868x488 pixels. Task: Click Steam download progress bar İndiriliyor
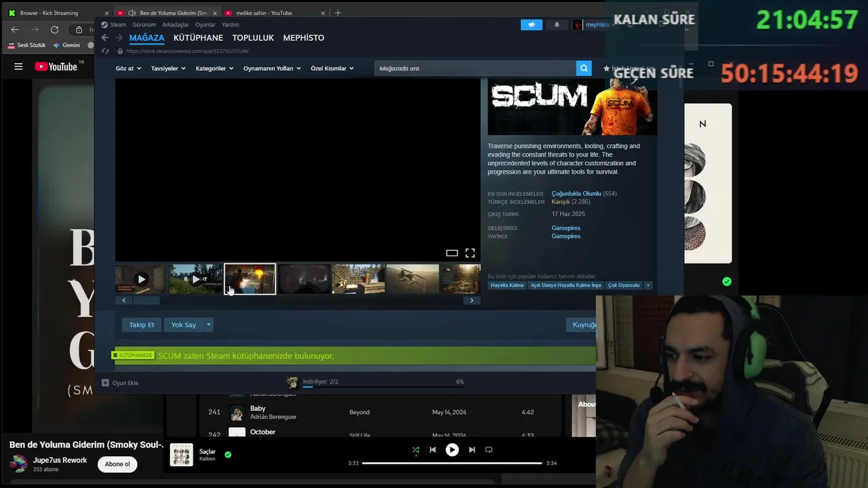click(x=384, y=386)
